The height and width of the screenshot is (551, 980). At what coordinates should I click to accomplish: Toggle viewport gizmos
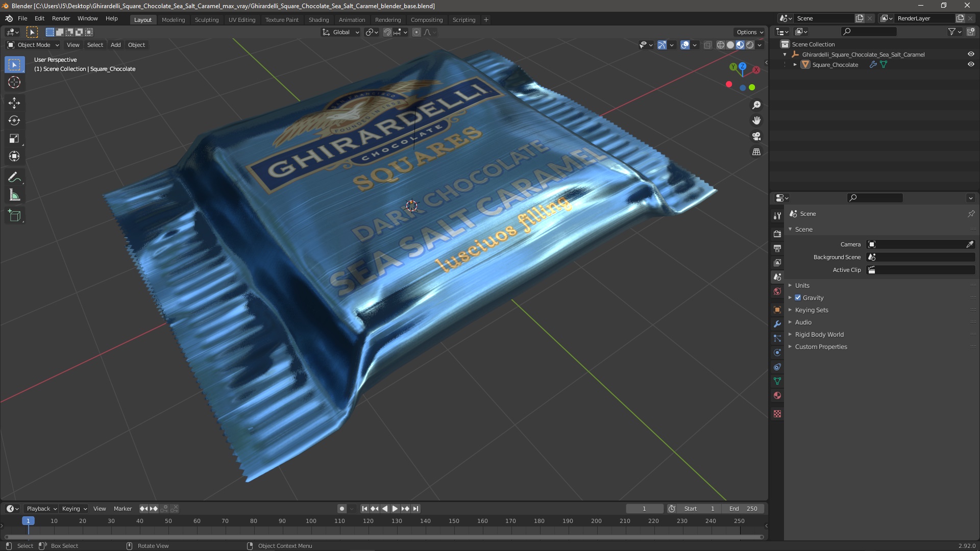click(x=661, y=45)
